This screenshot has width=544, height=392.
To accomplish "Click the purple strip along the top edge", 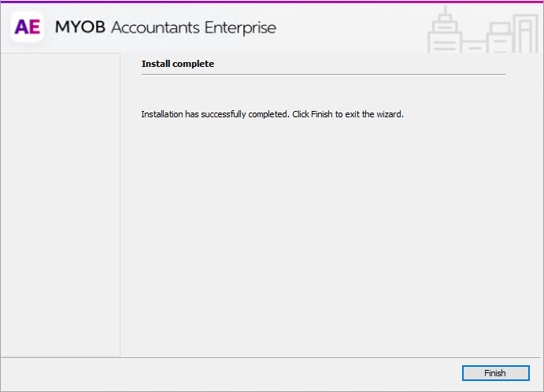I will (x=272, y=2).
